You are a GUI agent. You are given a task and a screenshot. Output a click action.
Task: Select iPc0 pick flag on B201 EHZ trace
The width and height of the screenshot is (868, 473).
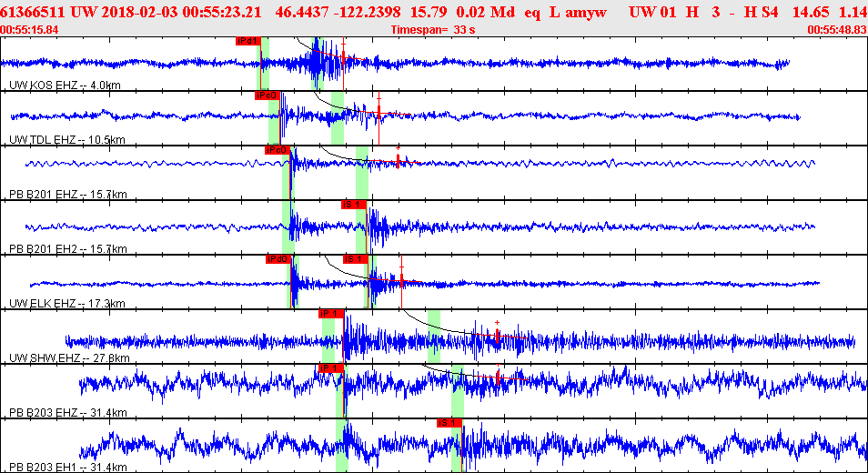(278, 150)
